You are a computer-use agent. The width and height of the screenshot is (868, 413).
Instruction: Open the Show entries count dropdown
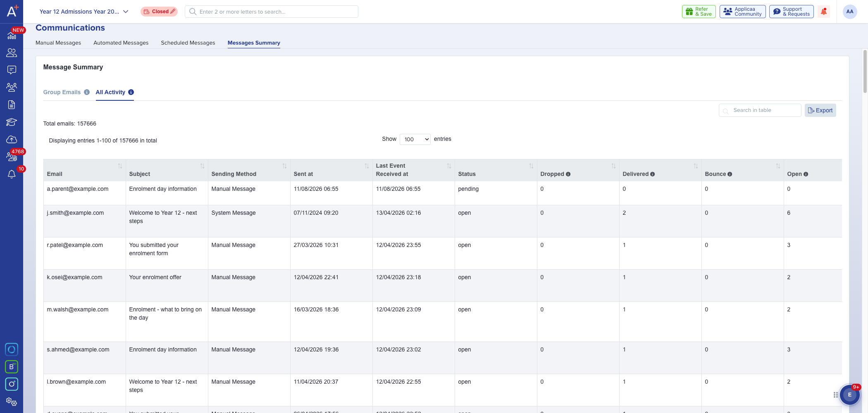(x=415, y=139)
